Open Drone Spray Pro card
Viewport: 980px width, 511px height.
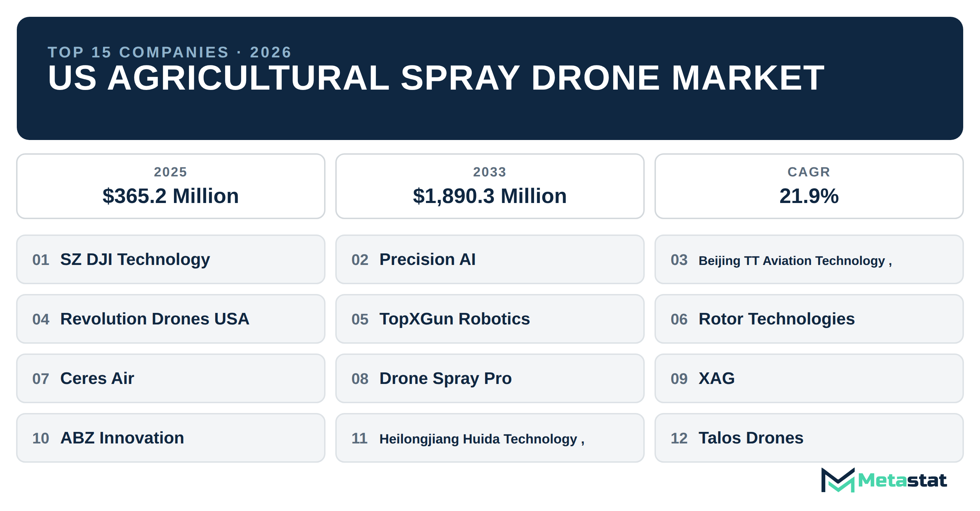(x=490, y=378)
